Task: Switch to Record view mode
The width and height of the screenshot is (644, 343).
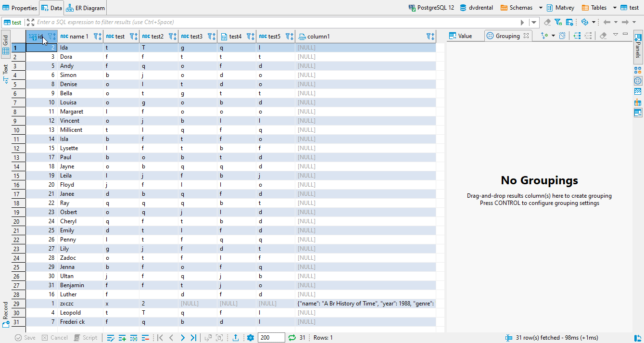Action: point(4,318)
